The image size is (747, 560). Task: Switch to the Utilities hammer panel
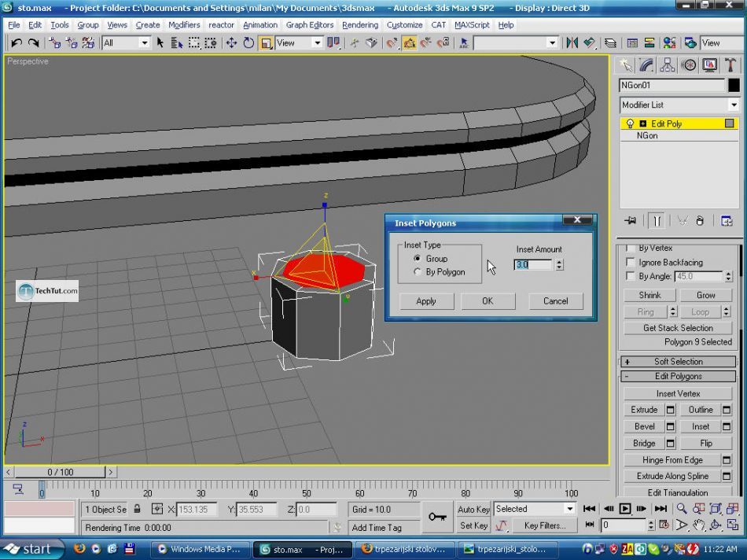point(730,64)
